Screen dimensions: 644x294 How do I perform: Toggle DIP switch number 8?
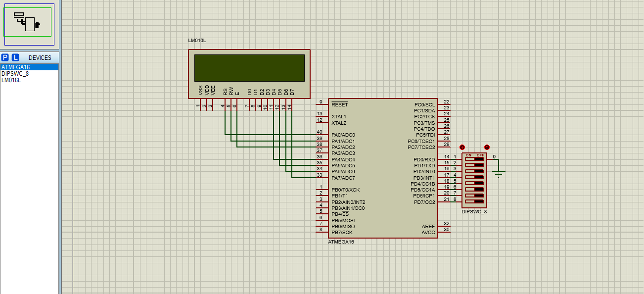(x=474, y=201)
